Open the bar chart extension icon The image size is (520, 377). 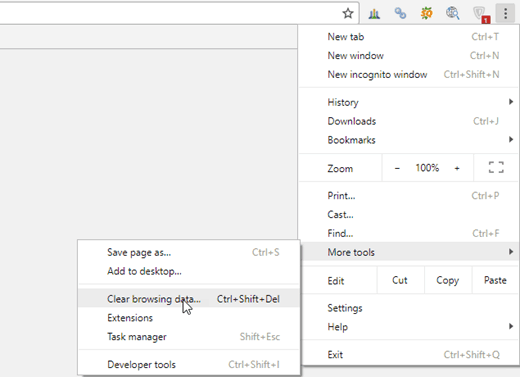(374, 13)
